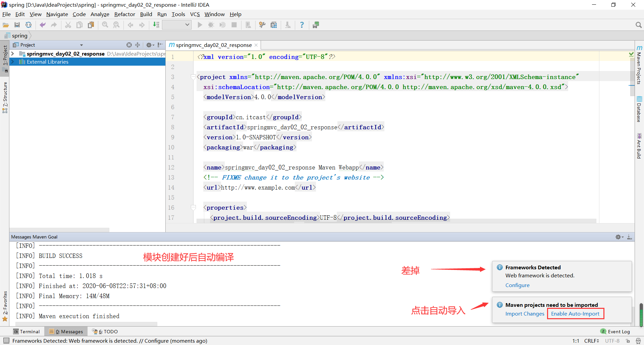This screenshot has height=345, width=644.
Task: Toggle the Ant Build side panel
Action: pos(639,146)
